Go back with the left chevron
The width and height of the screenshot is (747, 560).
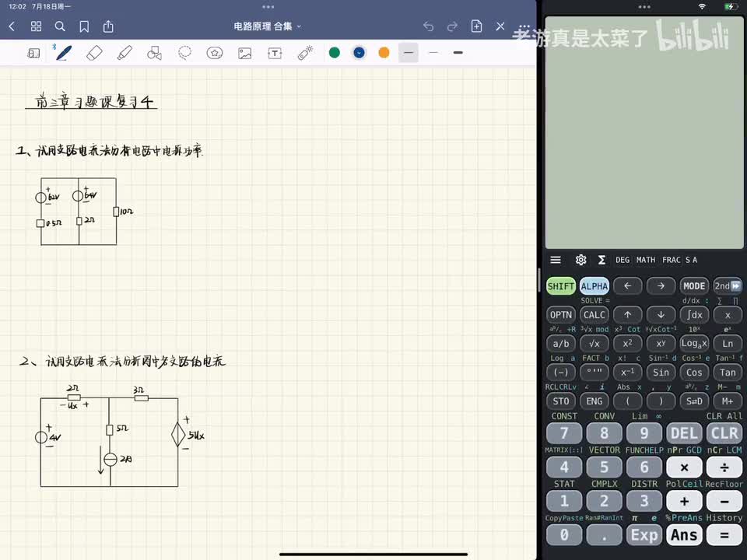coord(12,26)
